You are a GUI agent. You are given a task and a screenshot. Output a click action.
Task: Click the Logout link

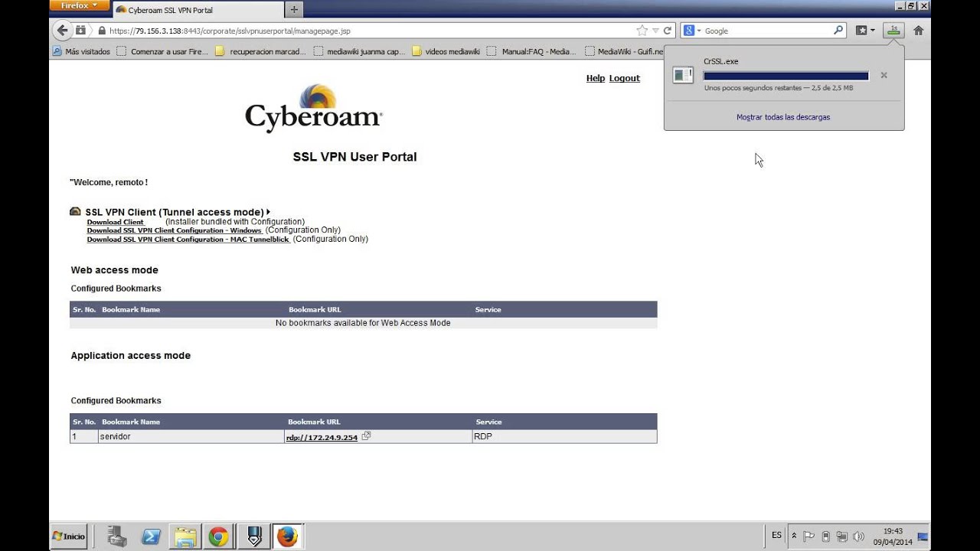[624, 78]
